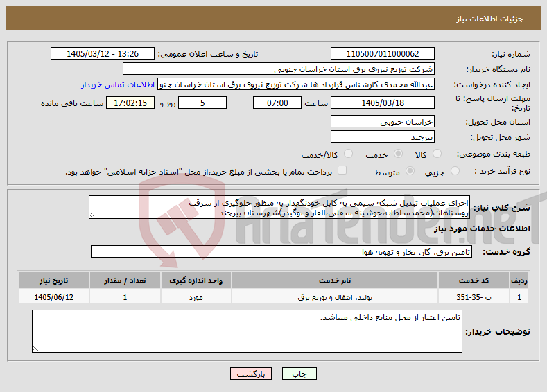Select the جزیی purchase type radio
Screen dimensions: 547x392
[x=455, y=171]
